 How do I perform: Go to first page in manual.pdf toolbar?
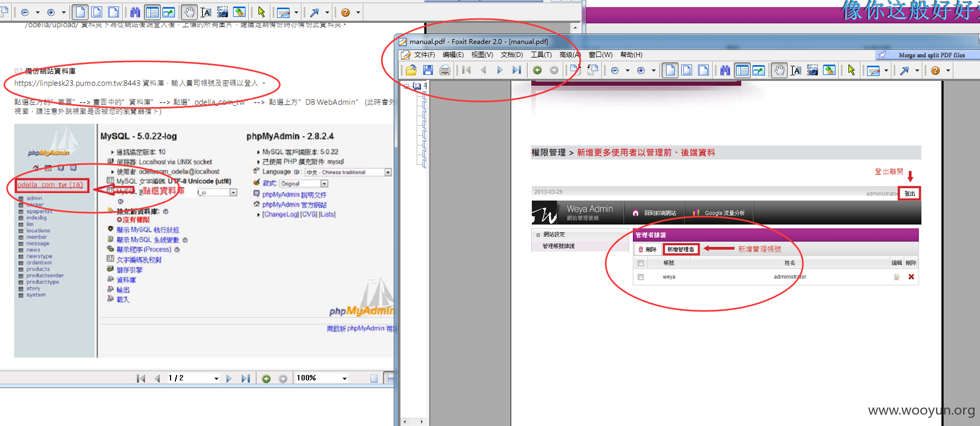coord(467,70)
